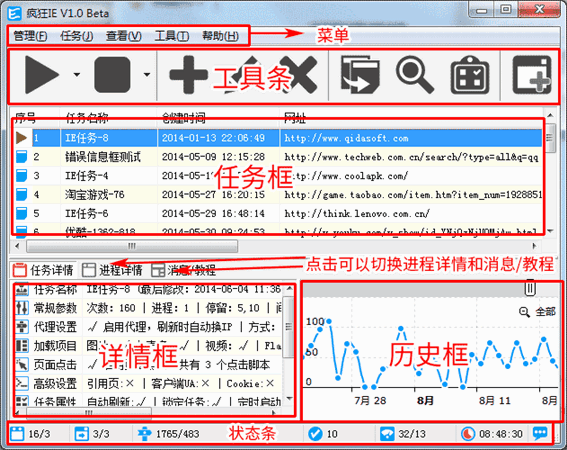Click the 32/13 status bar icon
Screen dimensions: 567x450
point(387,433)
